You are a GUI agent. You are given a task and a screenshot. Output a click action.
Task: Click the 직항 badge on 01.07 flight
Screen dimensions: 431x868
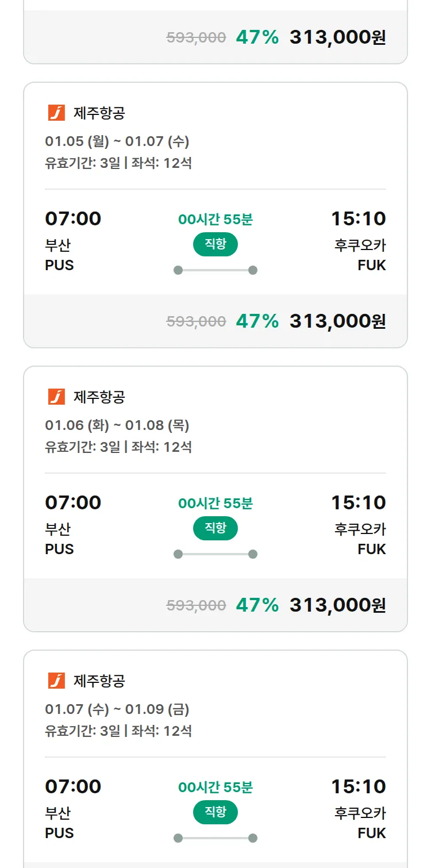(x=215, y=812)
